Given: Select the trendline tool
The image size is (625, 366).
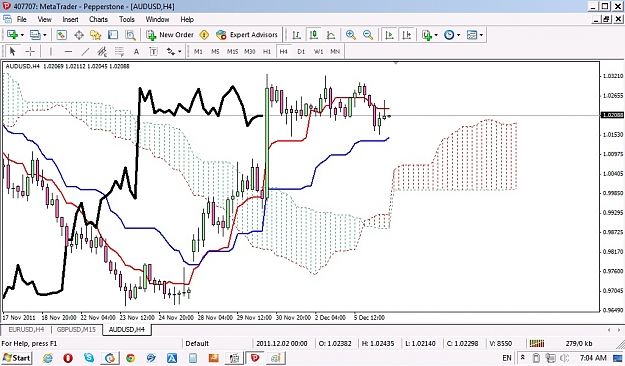Looking at the screenshot, I should point(85,51).
